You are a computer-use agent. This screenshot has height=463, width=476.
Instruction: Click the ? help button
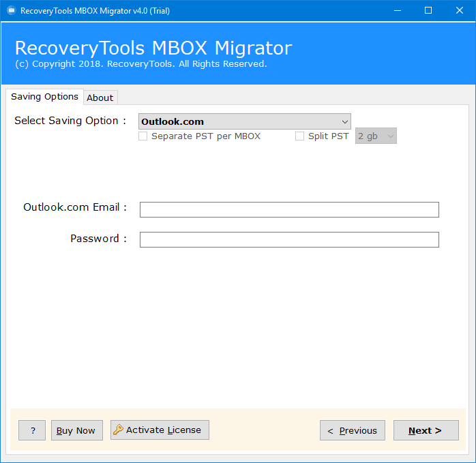[32, 430]
